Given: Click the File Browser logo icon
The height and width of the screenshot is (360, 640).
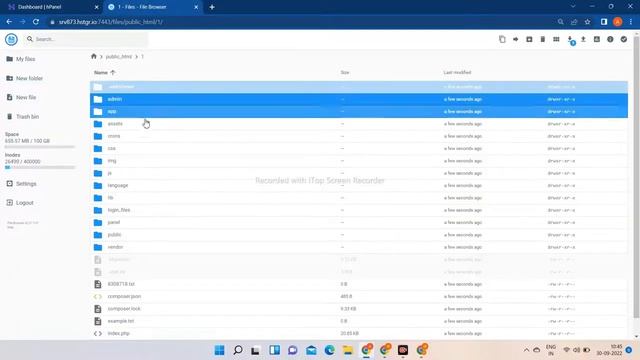Looking at the screenshot, I should 11,39.
